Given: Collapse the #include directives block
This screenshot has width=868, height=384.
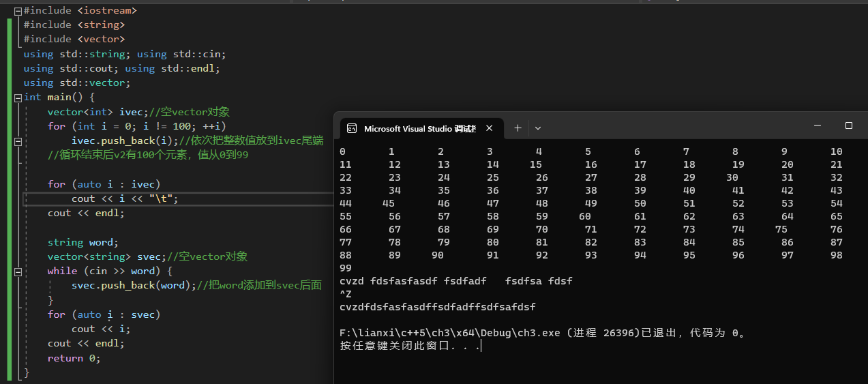Looking at the screenshot, I should (18, 11).
